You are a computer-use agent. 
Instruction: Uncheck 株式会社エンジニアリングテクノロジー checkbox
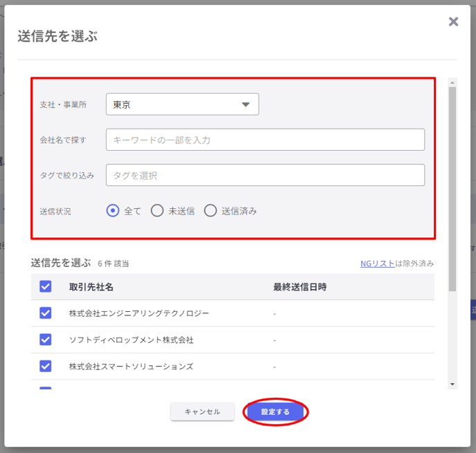click(46, 313)
